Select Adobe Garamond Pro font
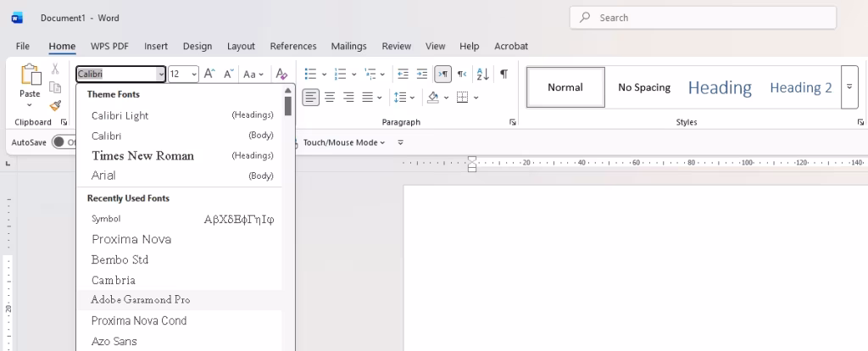Viewport: 868px width, 351px height. [180, 299]
